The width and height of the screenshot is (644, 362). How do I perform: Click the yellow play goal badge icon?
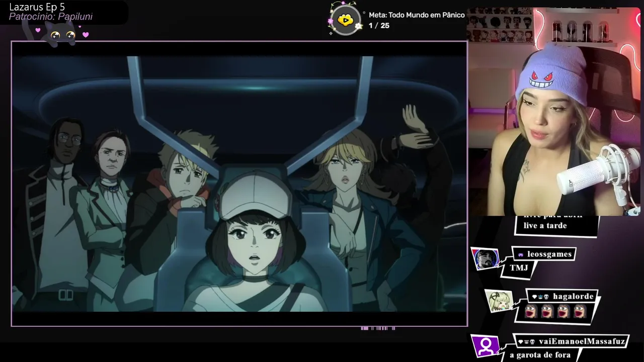pos(345,20)
